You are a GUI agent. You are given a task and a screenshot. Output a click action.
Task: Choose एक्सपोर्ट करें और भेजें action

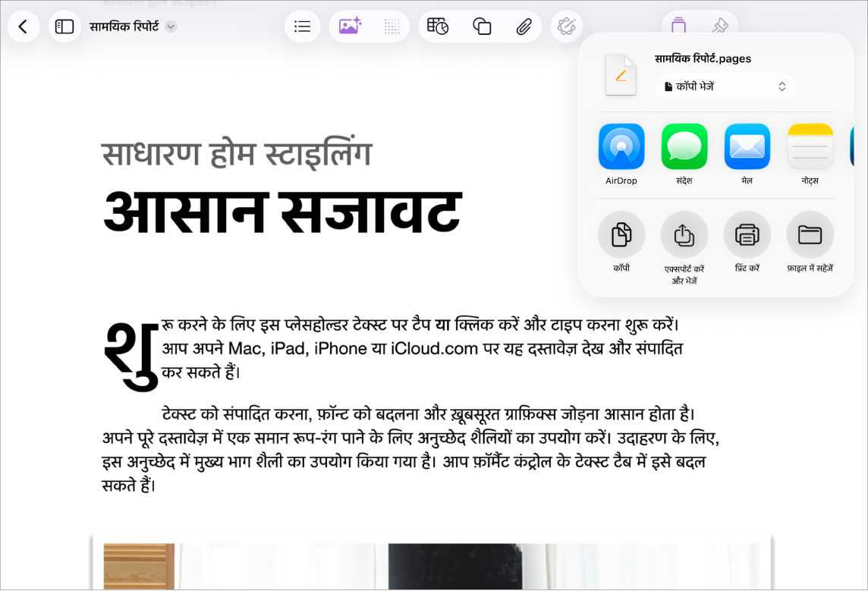[x=684, y=248]
